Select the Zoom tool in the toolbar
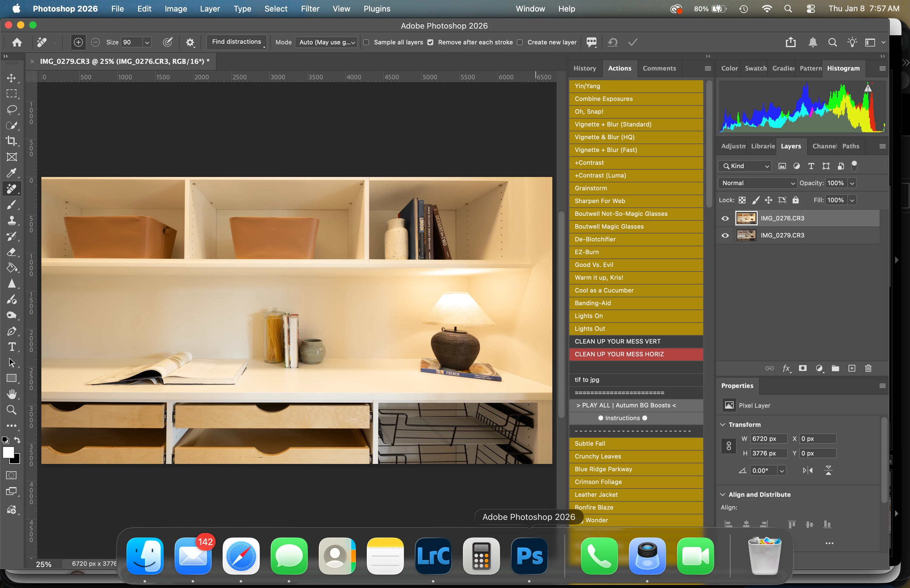 pos(12,410)
